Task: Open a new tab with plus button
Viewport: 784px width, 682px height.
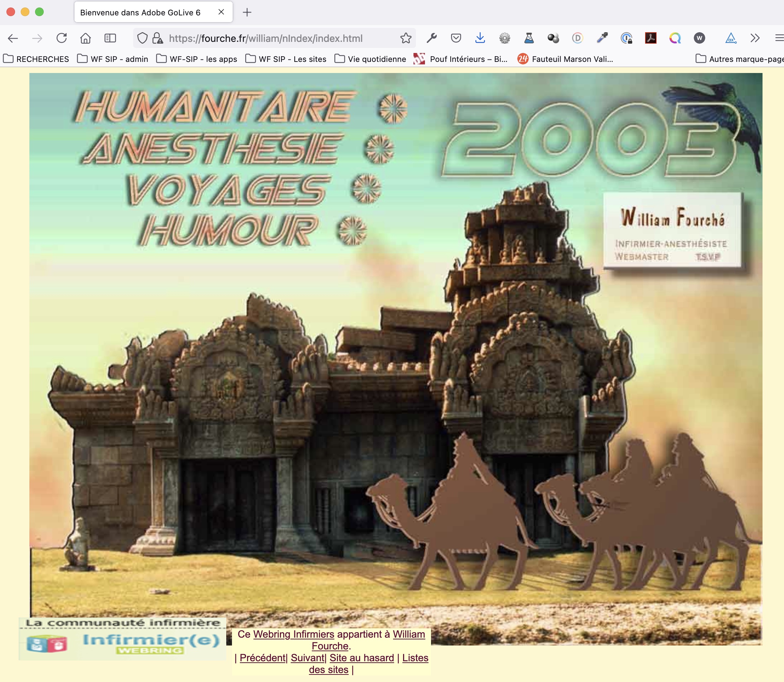Action: pyautogui.click(x=247, y=13)
